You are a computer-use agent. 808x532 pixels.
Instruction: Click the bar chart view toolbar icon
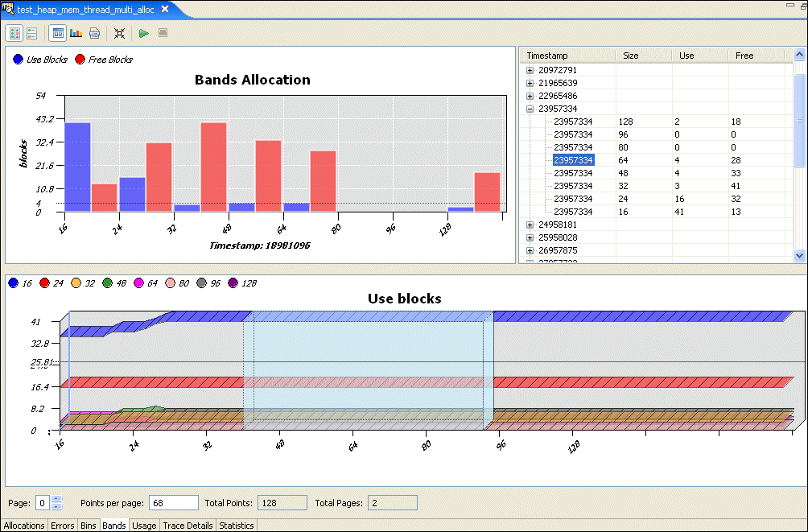[76, 33]
